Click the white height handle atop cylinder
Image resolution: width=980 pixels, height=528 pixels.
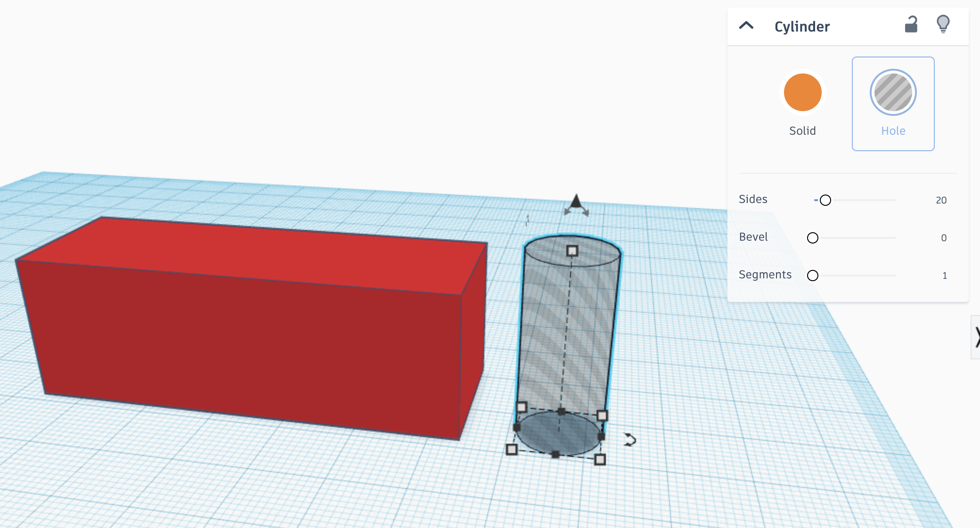tap(572, 251)
